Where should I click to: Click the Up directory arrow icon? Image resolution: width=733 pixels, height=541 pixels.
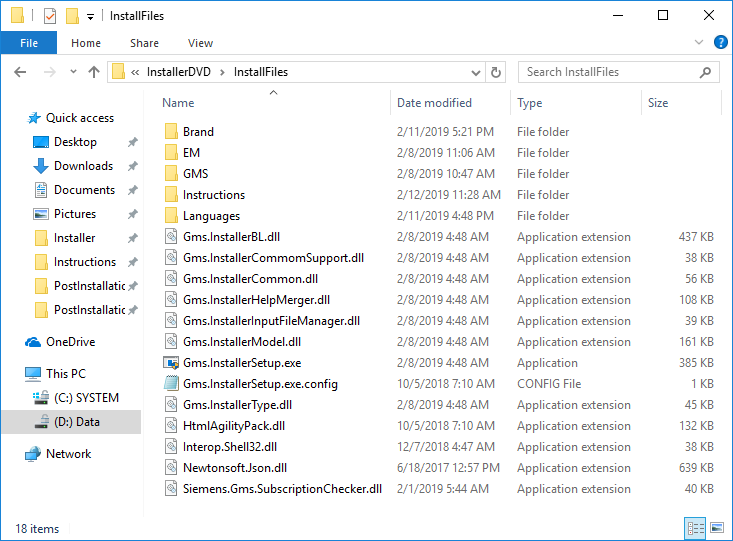(94, 72)
